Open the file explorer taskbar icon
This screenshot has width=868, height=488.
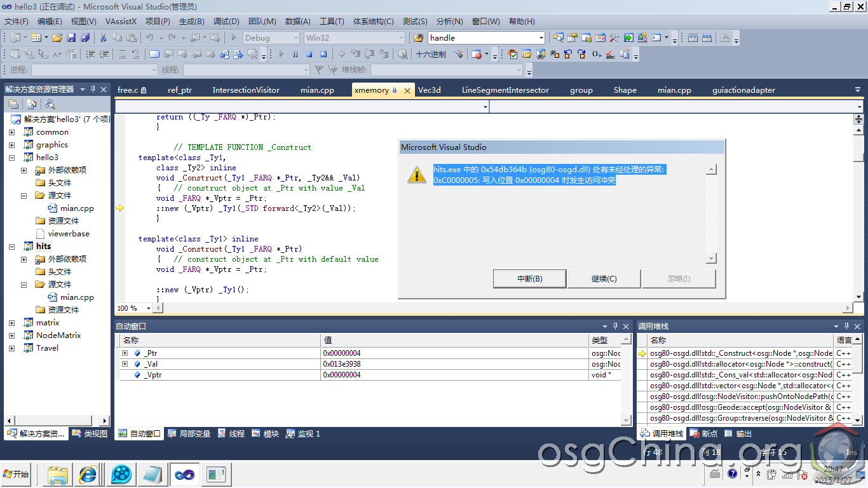[x=57, y=475]
